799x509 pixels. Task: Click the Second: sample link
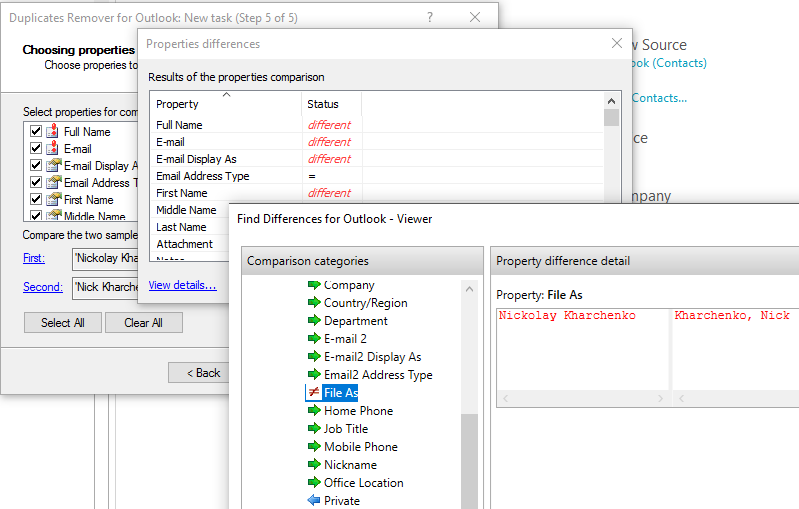(43, 287)
